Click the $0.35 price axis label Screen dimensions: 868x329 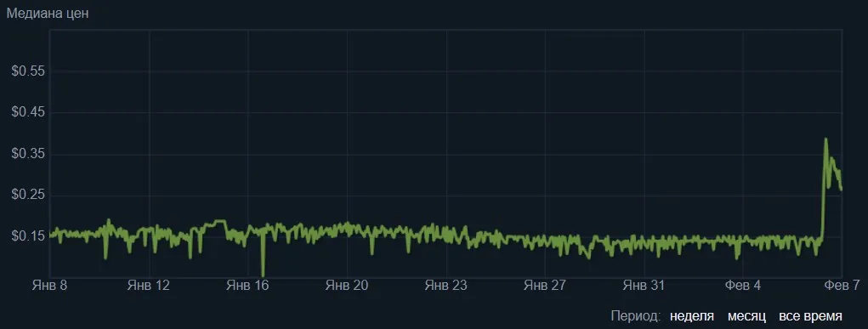[28, 154]
